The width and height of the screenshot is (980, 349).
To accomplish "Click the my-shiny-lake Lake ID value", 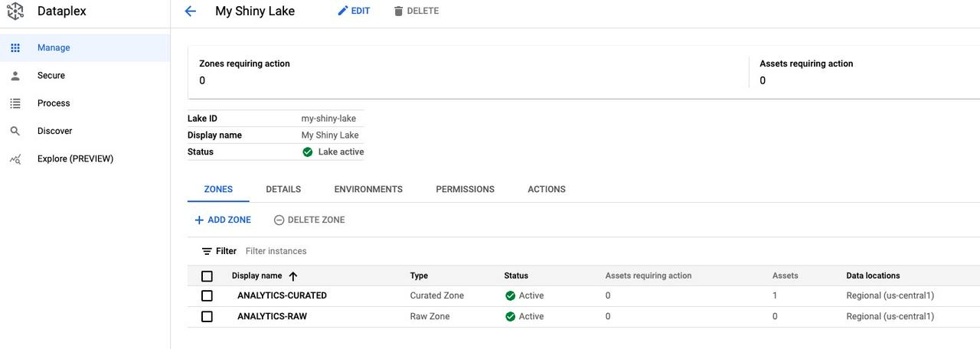I will tap(328, 119).
